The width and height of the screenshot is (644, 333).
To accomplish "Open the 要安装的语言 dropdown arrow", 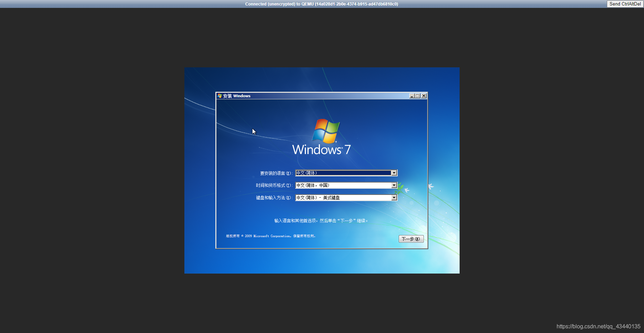I will point(394,173).
